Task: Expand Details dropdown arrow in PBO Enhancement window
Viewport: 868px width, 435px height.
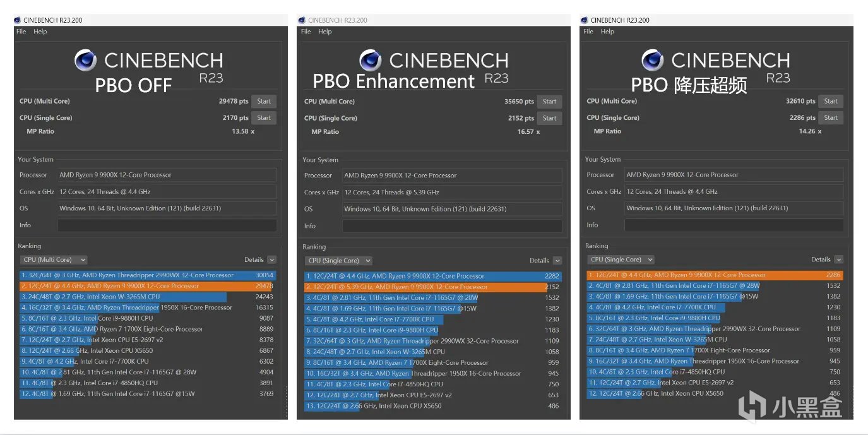Action: tap(557, 260)
